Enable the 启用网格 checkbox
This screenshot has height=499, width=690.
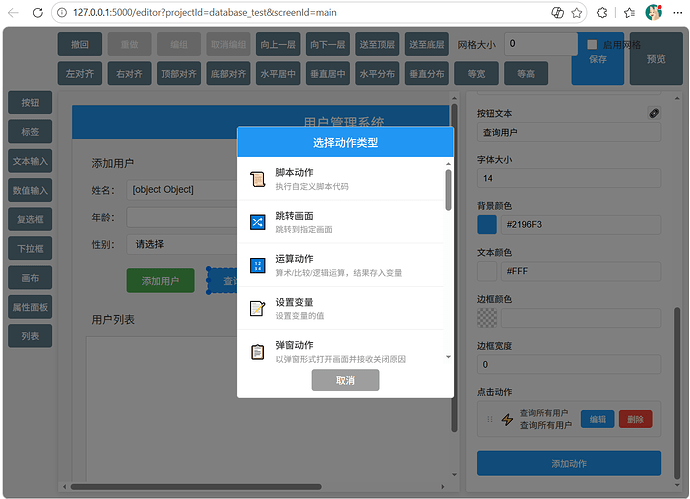[592, 44]
